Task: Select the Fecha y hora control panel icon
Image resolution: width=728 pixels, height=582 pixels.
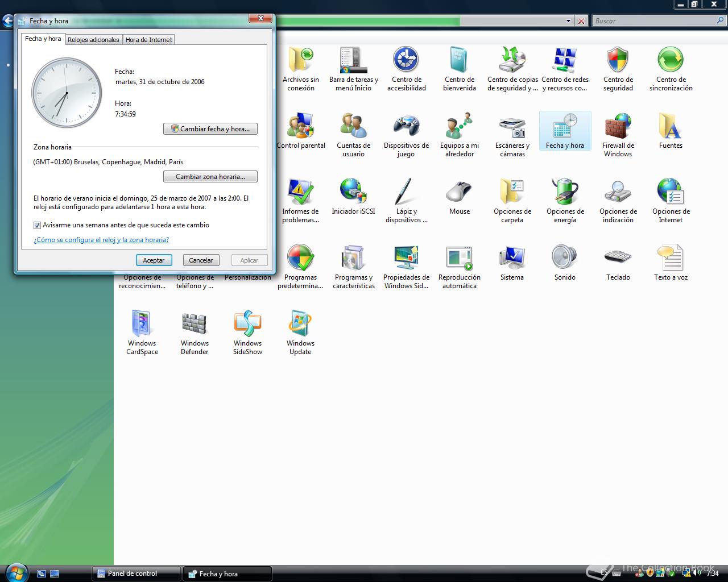Action: tap(565, 131)
